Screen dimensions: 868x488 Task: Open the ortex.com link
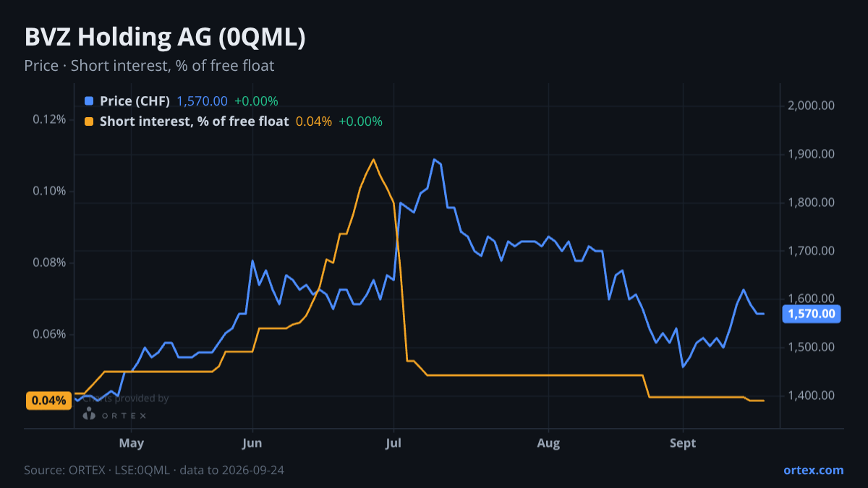813,470
